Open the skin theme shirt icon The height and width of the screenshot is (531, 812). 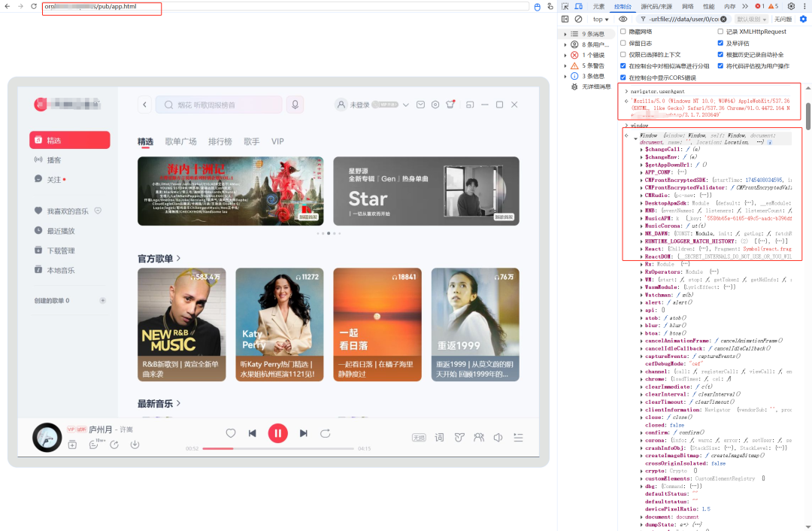(x=450, y=104)
